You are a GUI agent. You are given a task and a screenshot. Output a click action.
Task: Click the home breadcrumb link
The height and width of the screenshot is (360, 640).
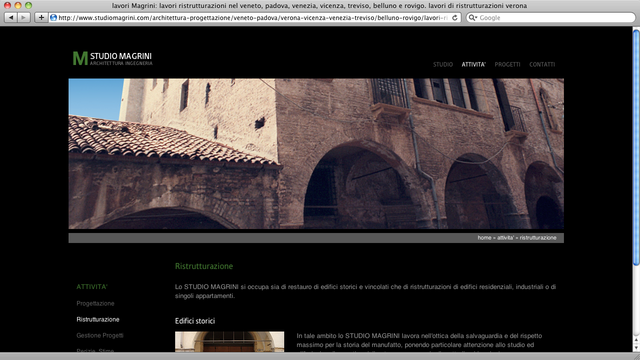pos(484,238)
